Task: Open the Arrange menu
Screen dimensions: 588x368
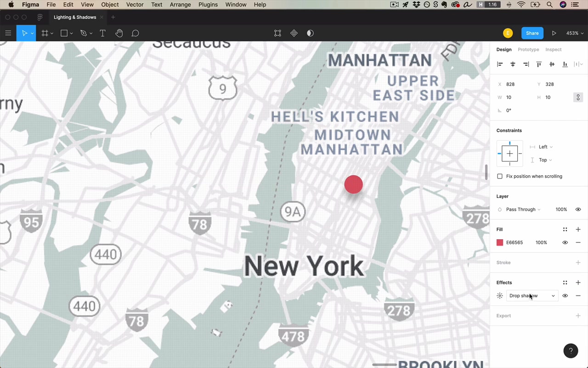Action: coord(180,5)
